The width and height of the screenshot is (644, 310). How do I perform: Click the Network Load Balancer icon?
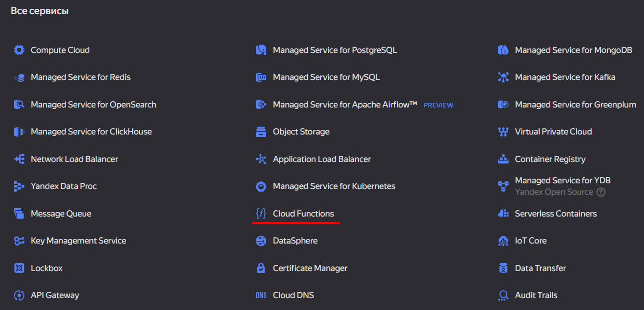(x=19, y=159)
